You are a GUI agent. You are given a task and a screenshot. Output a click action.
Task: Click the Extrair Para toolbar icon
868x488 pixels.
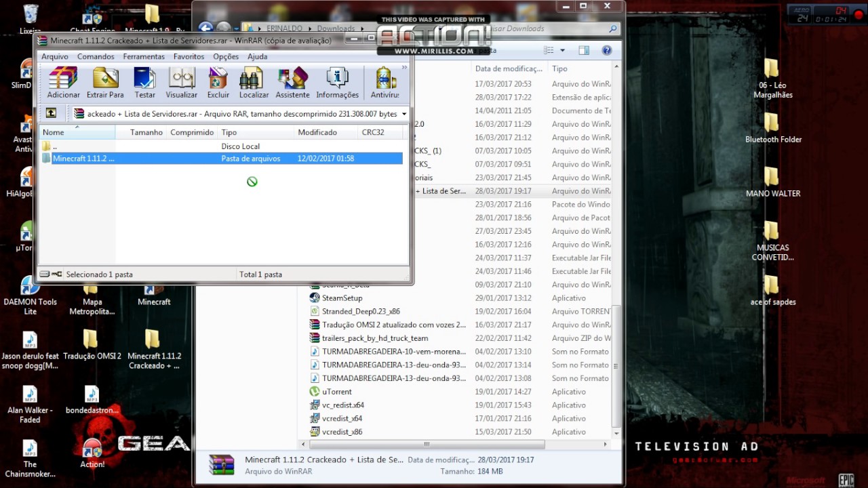coord(105,83)
